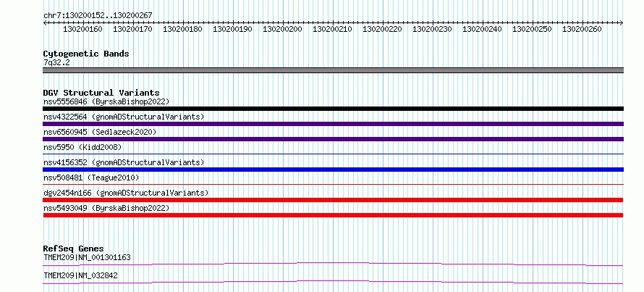The width and height of the screenshot is (644, 292).
Task: Click nsv4322564 (gnomADStructuralVariants) label
Action: tap(124, 117)
